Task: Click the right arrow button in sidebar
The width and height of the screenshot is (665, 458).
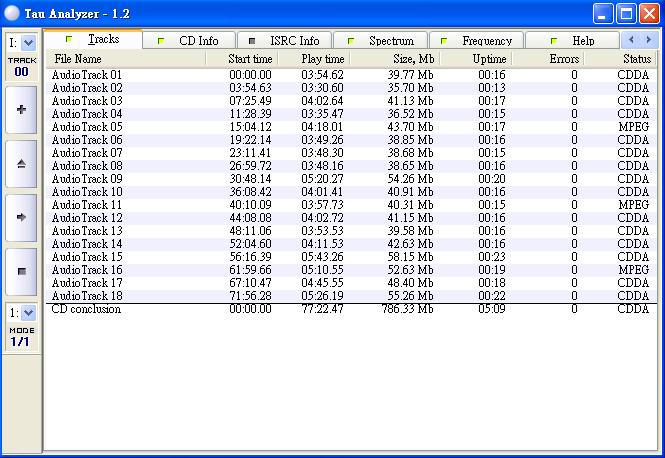Action: pos(21,218)
